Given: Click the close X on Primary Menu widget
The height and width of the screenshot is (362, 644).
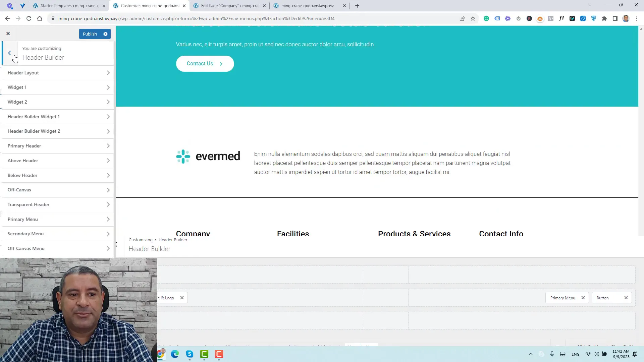Looking at the screenshot, I should tap(583, 298).
